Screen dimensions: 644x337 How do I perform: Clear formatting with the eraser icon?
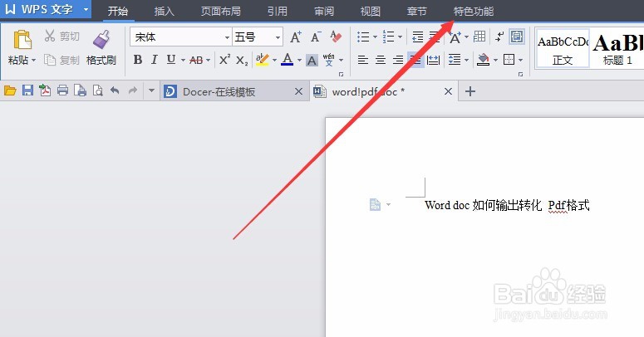click(336, 37)
